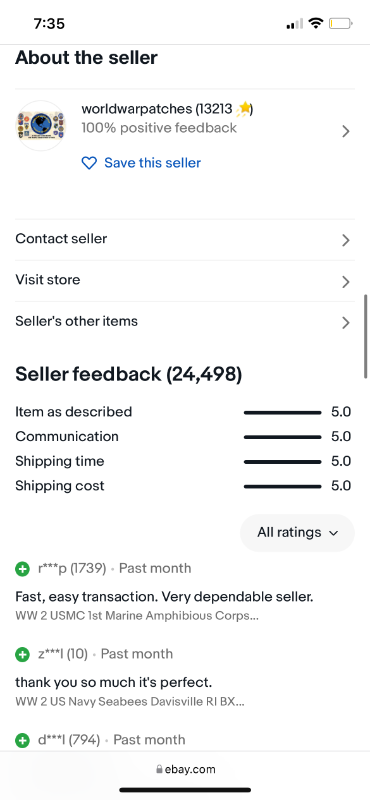
Task: Tap green plus icon next to r***p review
Action: (22, 569)
